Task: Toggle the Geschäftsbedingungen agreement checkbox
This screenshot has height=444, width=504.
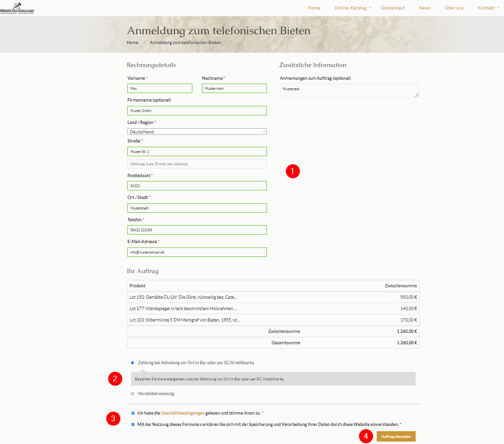Action: (x=133, y=413)
